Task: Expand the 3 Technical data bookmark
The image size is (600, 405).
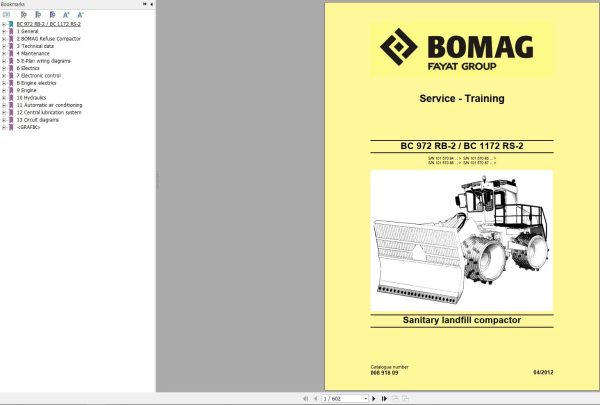Action: click(4, 46)
